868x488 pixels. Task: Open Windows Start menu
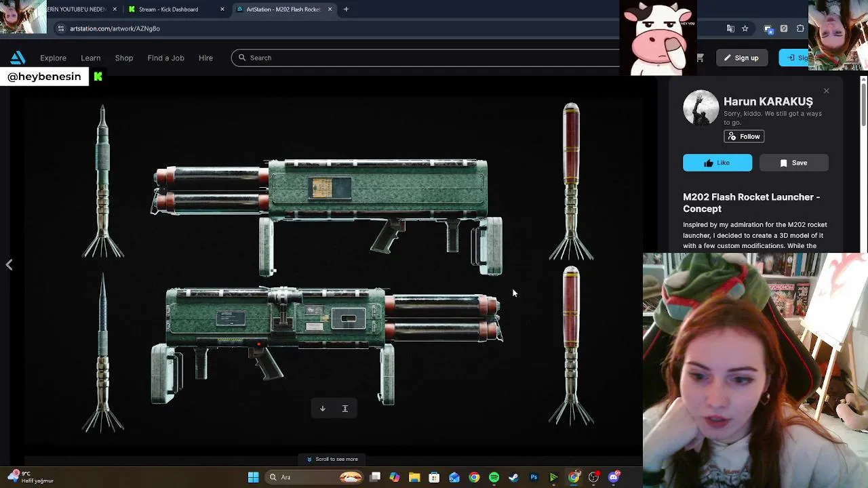pos(253,477)
